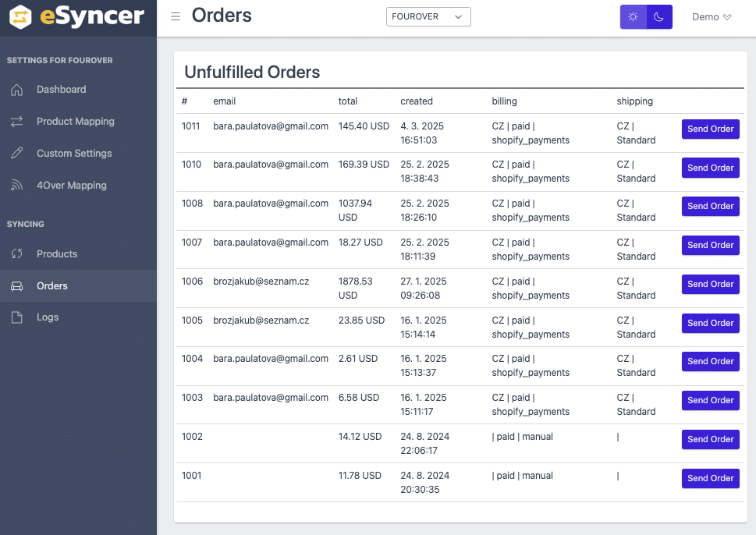The height and width of the screenshot is (535, 756).
Task: Send Order for order 1001
Action: tap(710, 479)
